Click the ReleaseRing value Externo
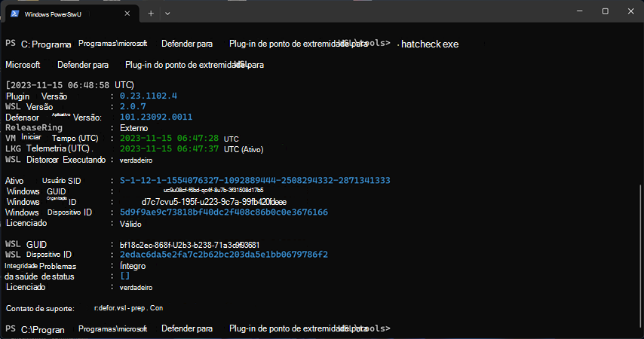Viewport: 644px width, 339px height. pyautogui.click(x=134, y=128)
